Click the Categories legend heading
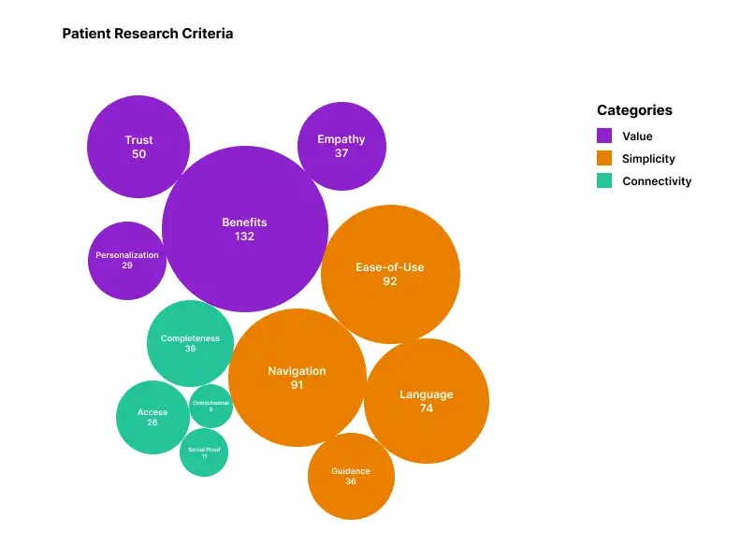 [x=634, y=110]
